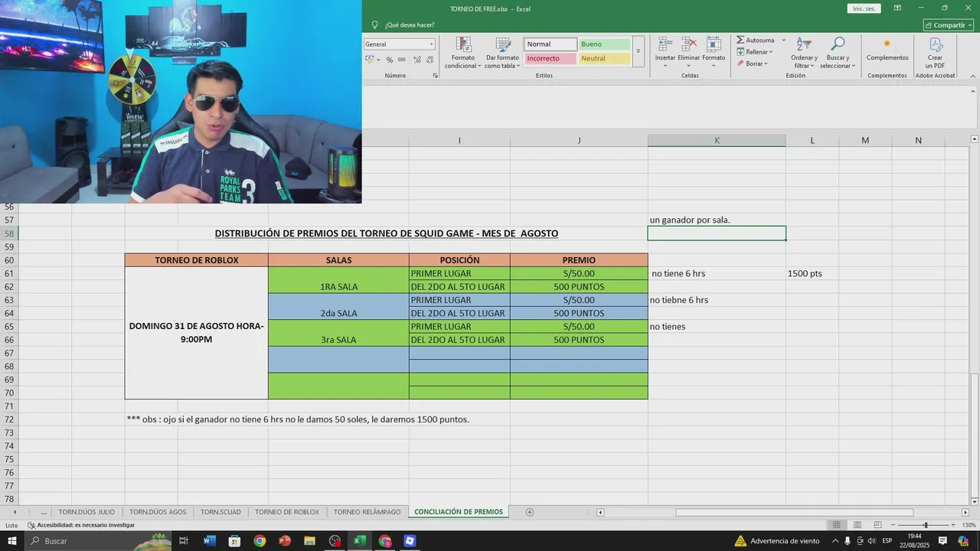
Task: Expand cell styles gallery arrow
Action: click(x=639, y=51)
